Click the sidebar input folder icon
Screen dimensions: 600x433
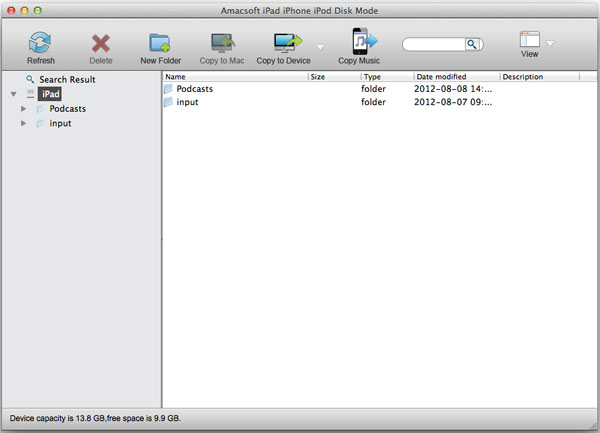40,124
